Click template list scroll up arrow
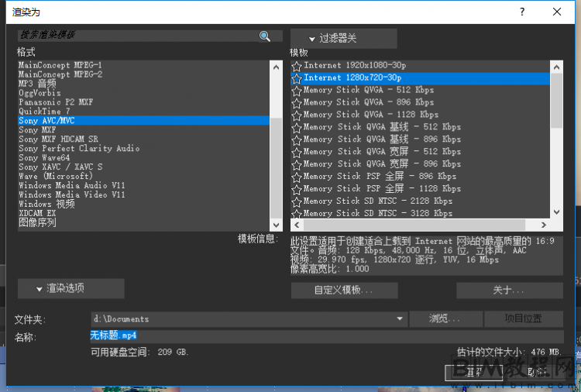581x392 pixels. point(556,67)
